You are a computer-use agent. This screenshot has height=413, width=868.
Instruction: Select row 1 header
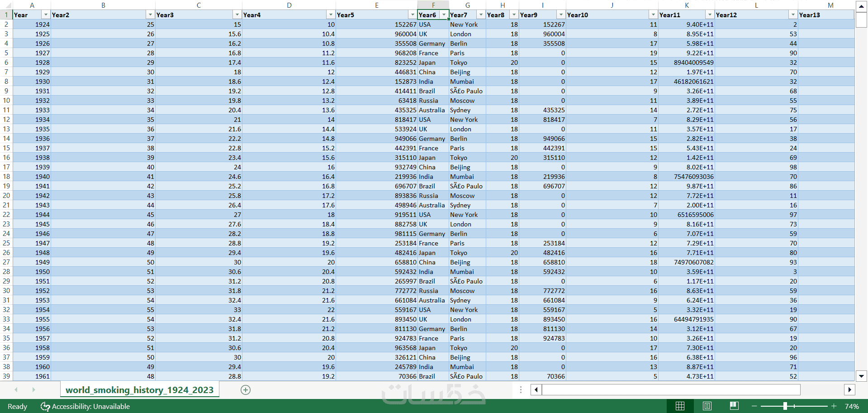click(6, 15)
